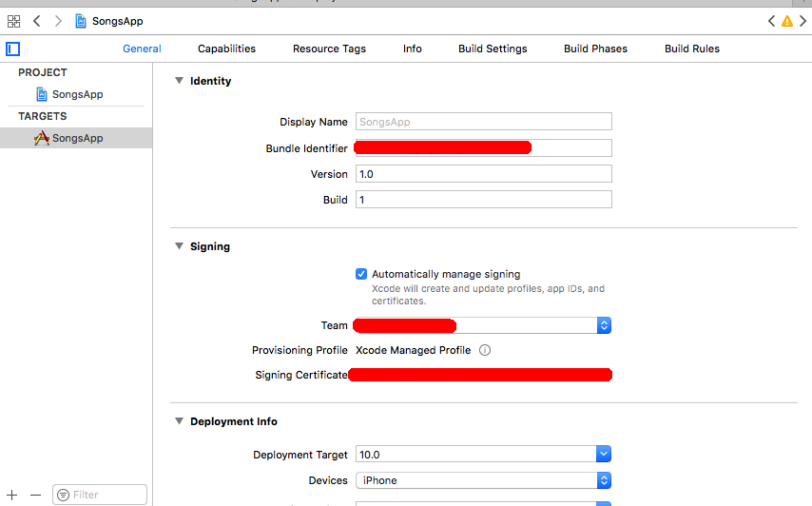Viewport: 812px width, 506px height.
Task: Switch to the General tab
Action: click(142, 49)
